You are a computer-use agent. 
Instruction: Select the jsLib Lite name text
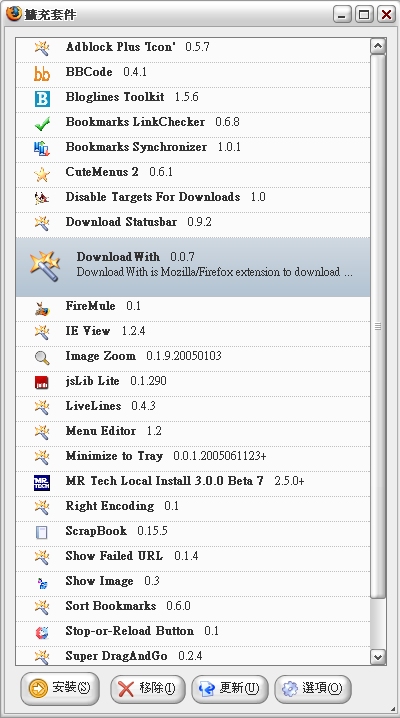tap(92, 381)
